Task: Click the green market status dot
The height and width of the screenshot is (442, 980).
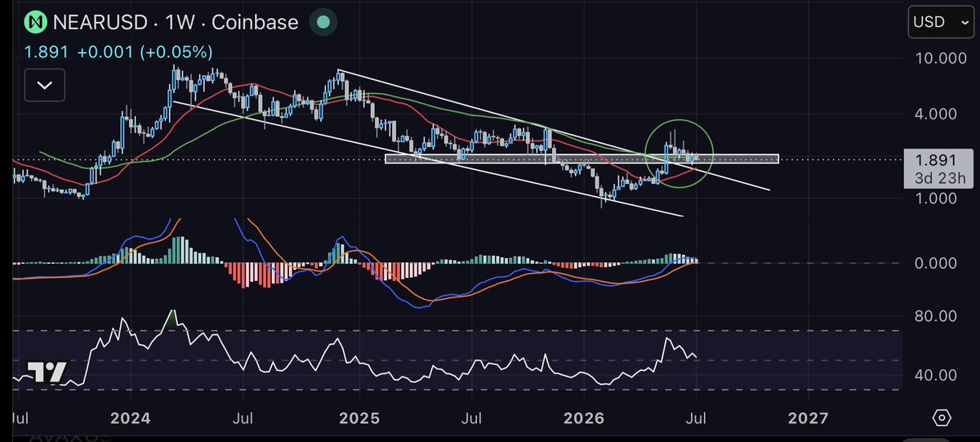Action: click(x=322, y=22)
